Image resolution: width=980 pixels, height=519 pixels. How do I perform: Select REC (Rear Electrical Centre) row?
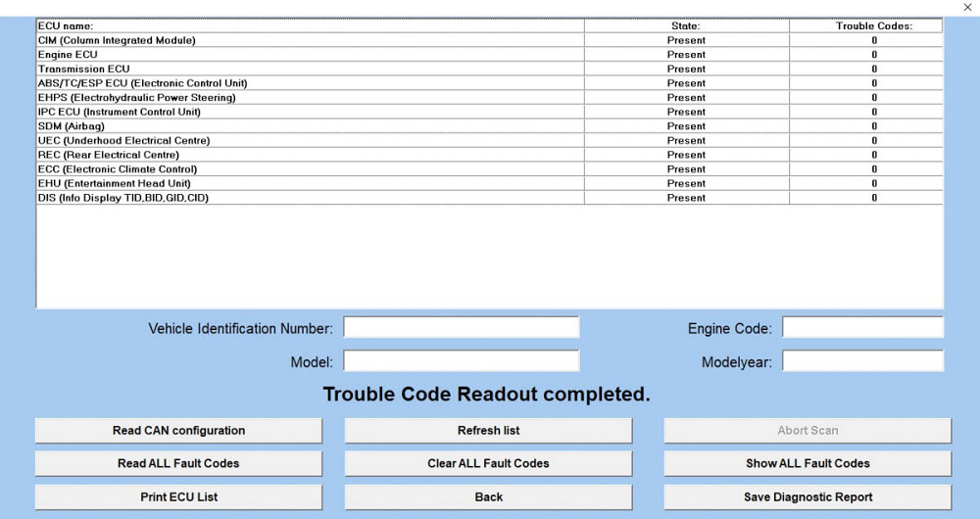[x=489, y=155]
